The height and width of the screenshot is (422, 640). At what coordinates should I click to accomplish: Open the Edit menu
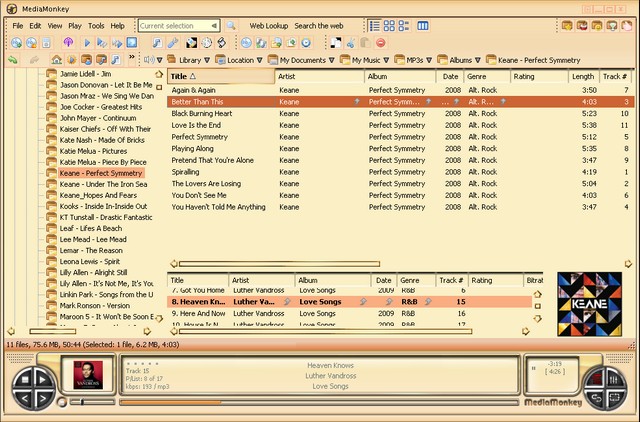point(35,26)
